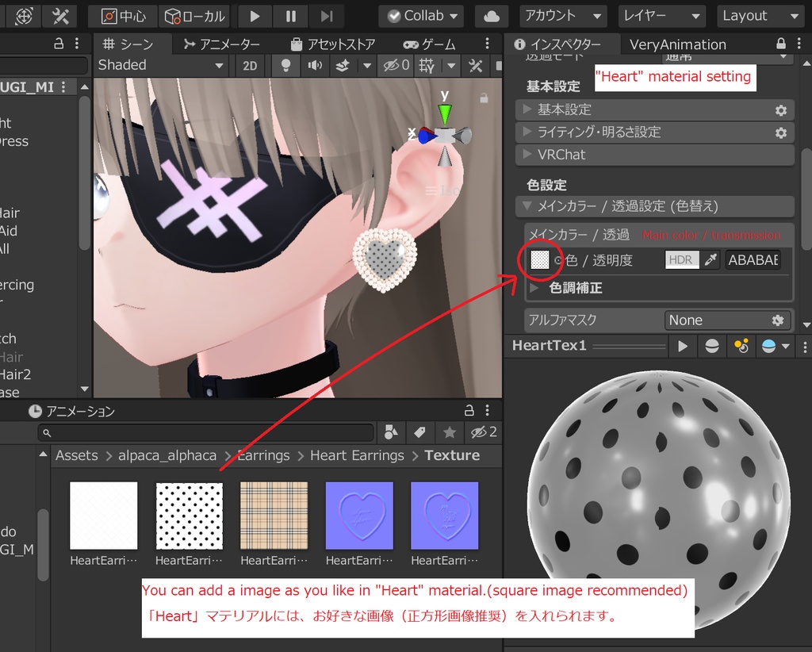Image resolution: width=812 pixels, height=652 pixels.
Task: Open the cloud services icon
Action: pyautogui.click(x=491, y=17)
